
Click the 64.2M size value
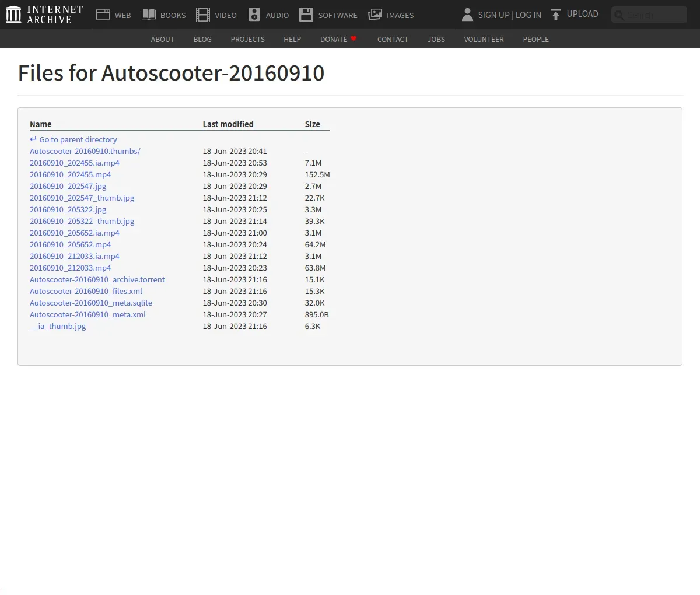point(316,244)
